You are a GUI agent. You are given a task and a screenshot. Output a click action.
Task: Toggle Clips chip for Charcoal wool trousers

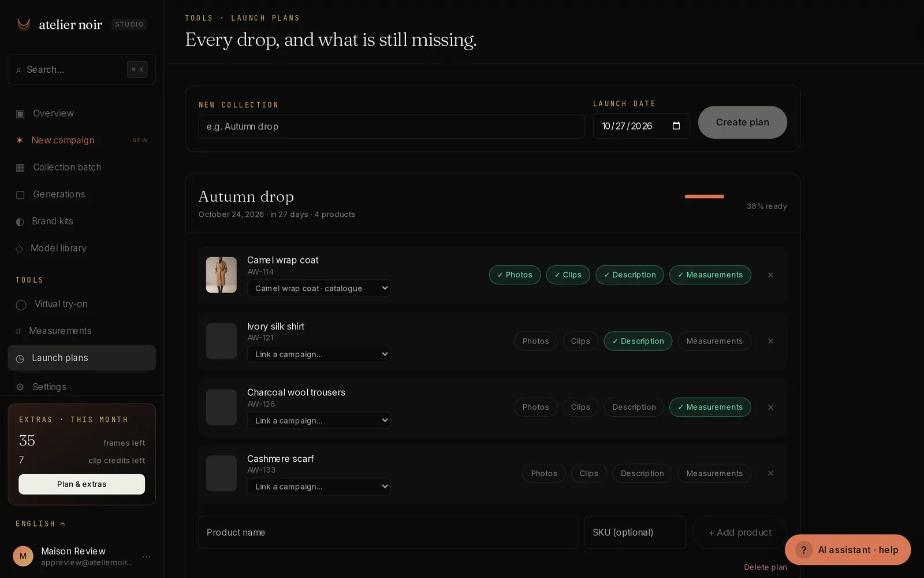(x=580, y=407)
